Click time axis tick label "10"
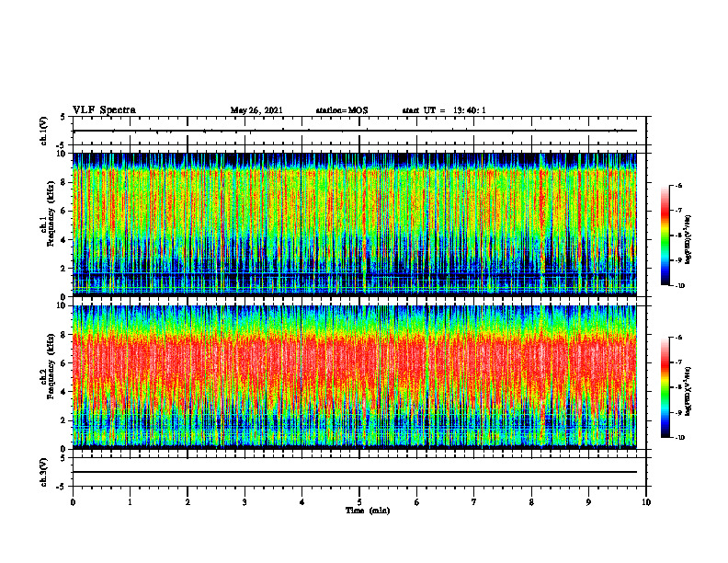Image resolution: width=728 pixels, height=563 pixels. 646,502
